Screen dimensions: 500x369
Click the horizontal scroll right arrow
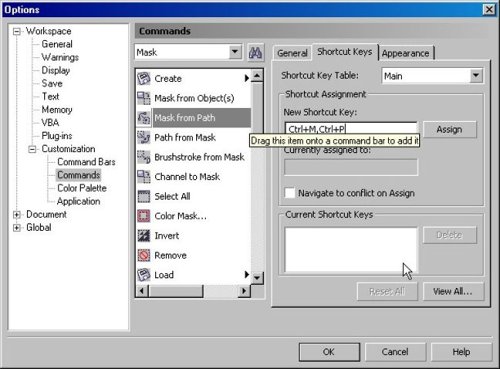pyautogui.click(x=244, y=291)
